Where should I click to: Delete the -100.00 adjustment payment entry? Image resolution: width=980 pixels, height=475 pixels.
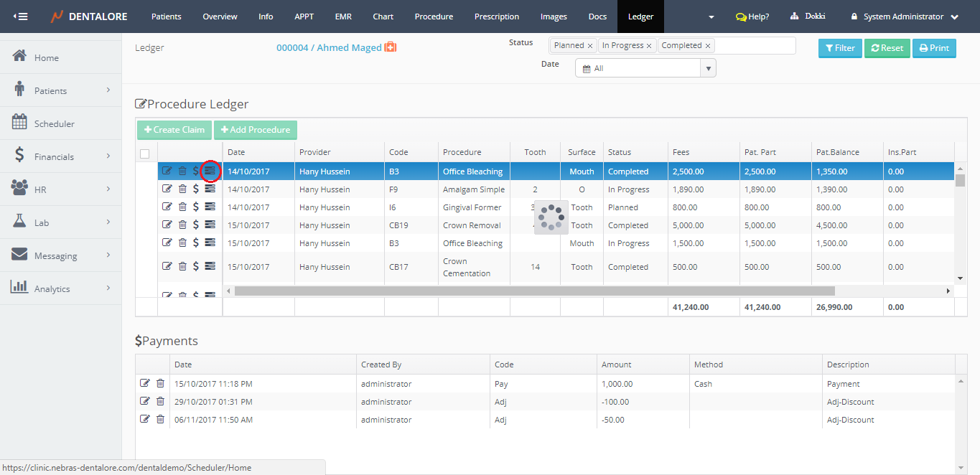[160, 401]
